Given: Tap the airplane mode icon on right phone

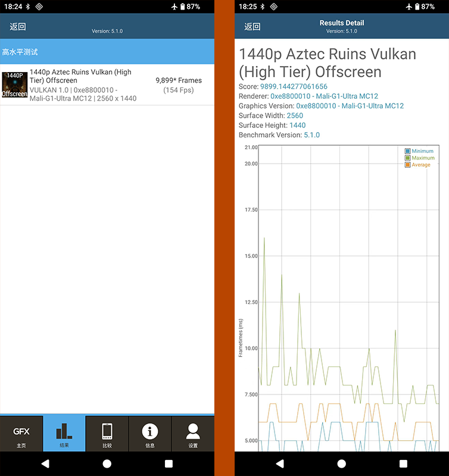Looking at the screenshot, I should 409,7.
